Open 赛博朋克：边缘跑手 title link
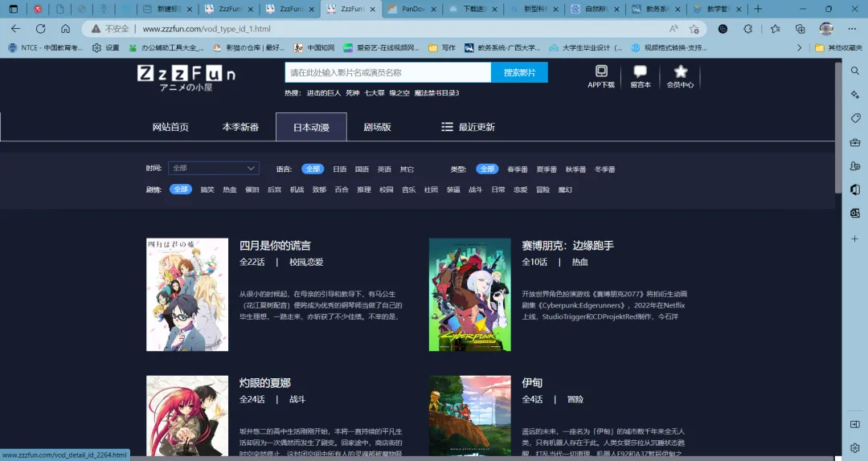 click(567, 246)
